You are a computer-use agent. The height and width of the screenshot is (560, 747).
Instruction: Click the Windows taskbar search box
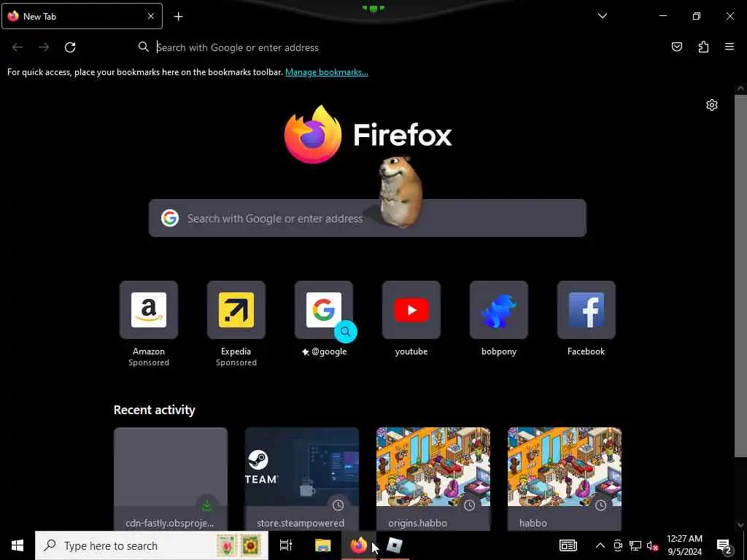152,545
